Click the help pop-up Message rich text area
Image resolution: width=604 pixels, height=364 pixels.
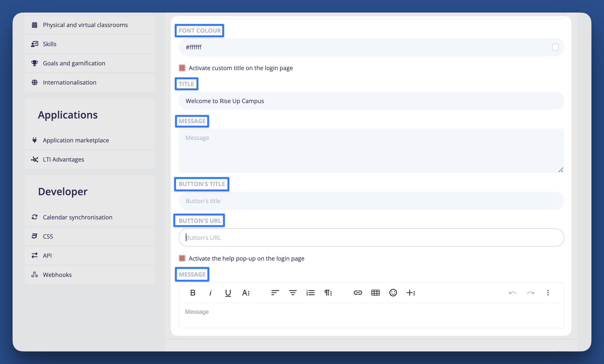pyautogui.click(x=371, y=315)
